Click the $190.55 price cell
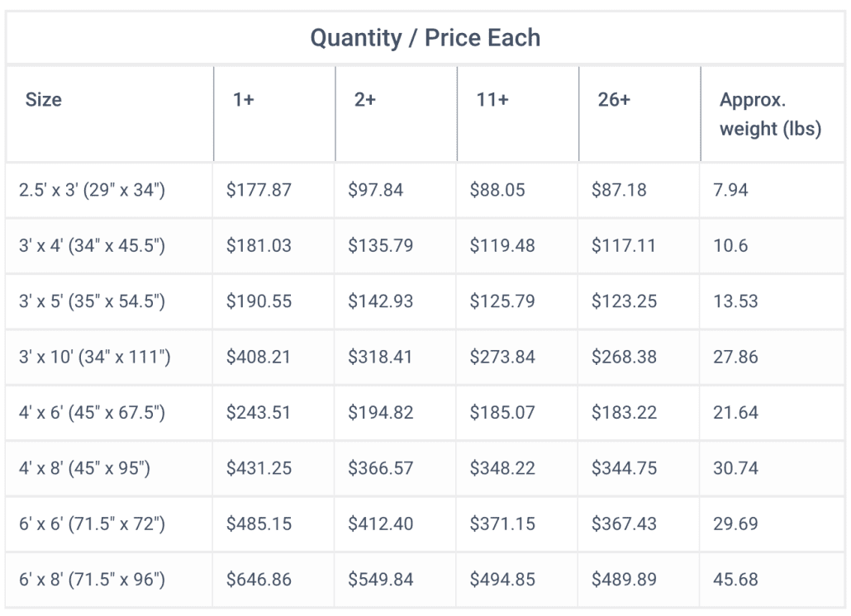This screenshot has width=851, height=616. [x=259, y=301]
